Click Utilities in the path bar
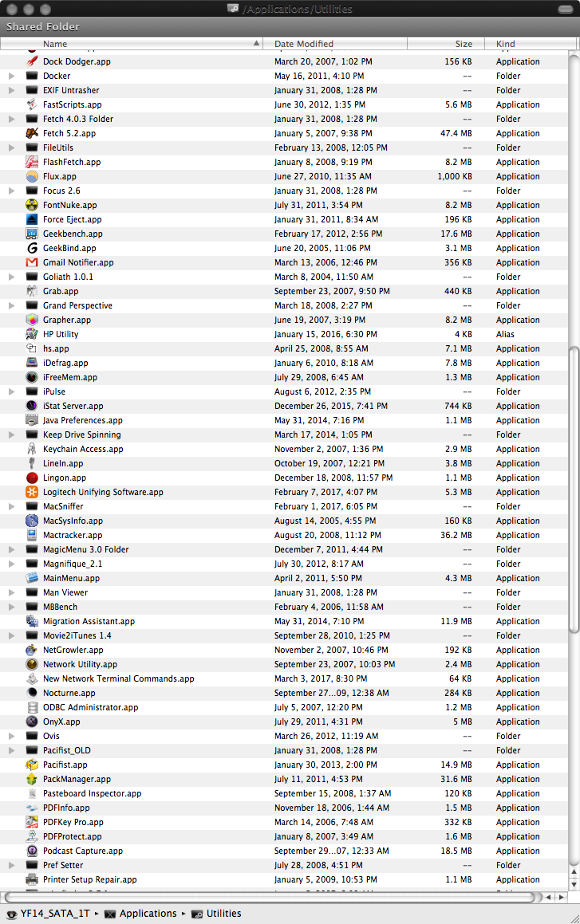 (x=216, y=914)
